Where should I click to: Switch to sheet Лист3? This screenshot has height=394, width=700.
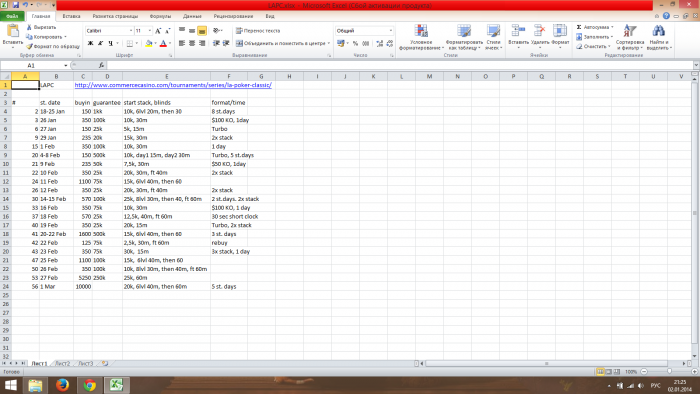(86, 364)
